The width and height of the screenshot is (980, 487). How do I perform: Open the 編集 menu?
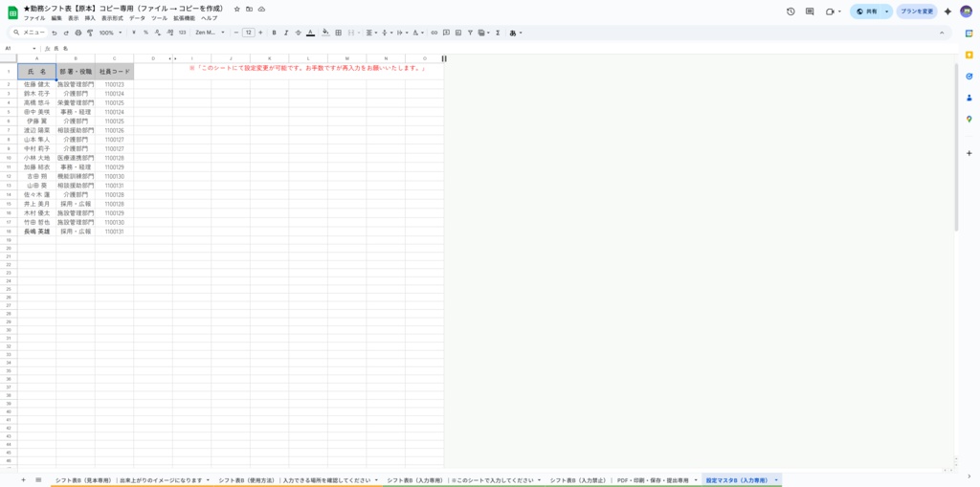pyautogui.click(x=56, y=18)
